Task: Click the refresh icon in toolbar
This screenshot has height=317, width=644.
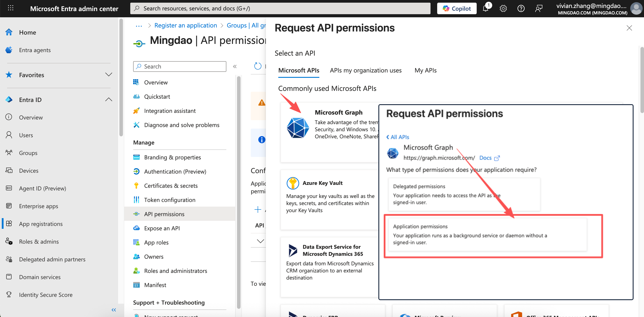Action: [257, 66]
